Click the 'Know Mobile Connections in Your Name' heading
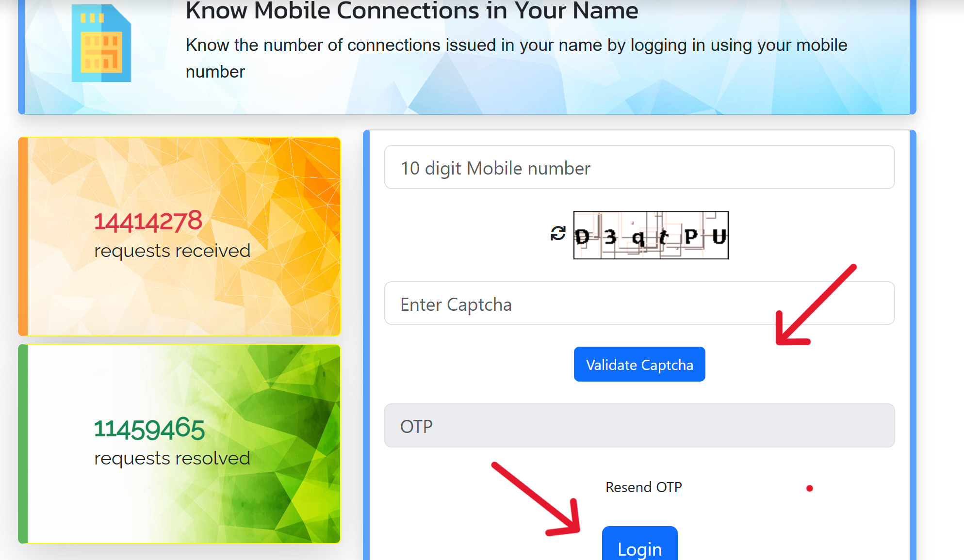 412,11
